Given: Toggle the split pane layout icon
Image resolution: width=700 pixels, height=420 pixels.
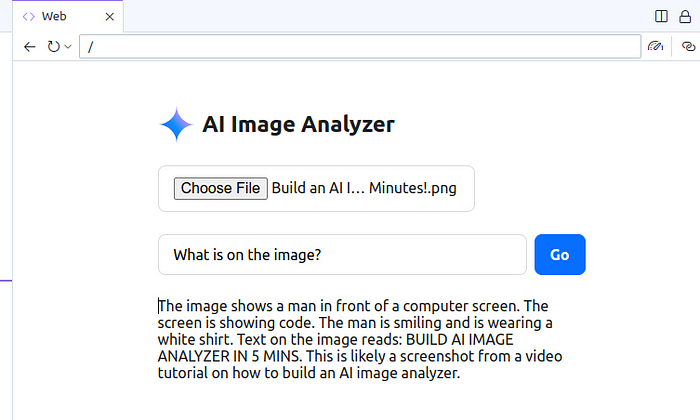Looking at the screenshot, I should [661, 17].
